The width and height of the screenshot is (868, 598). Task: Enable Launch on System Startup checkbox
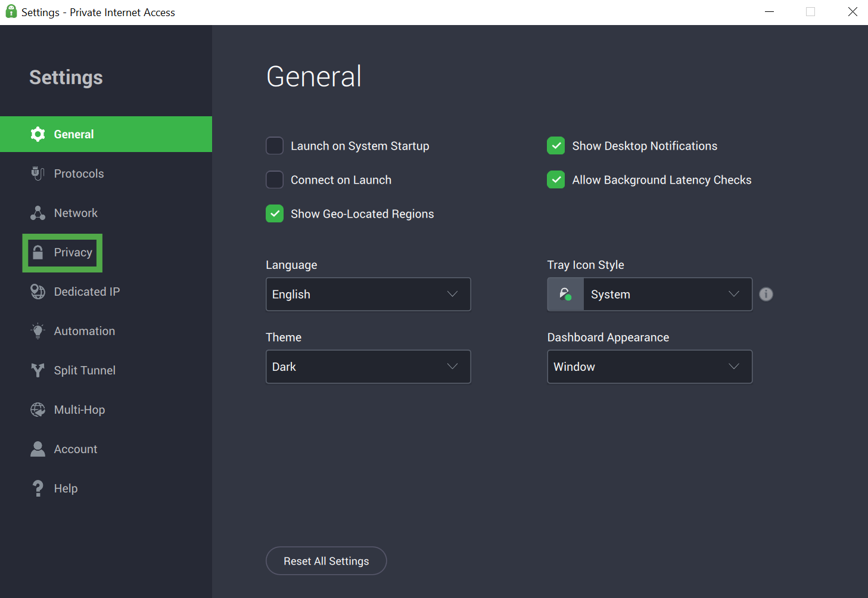(x=275, y=145)
